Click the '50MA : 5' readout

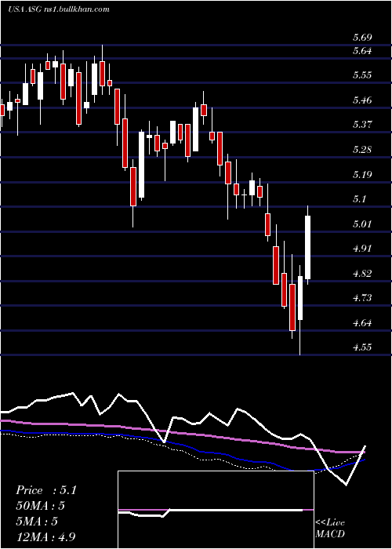[x=41, y=506]
